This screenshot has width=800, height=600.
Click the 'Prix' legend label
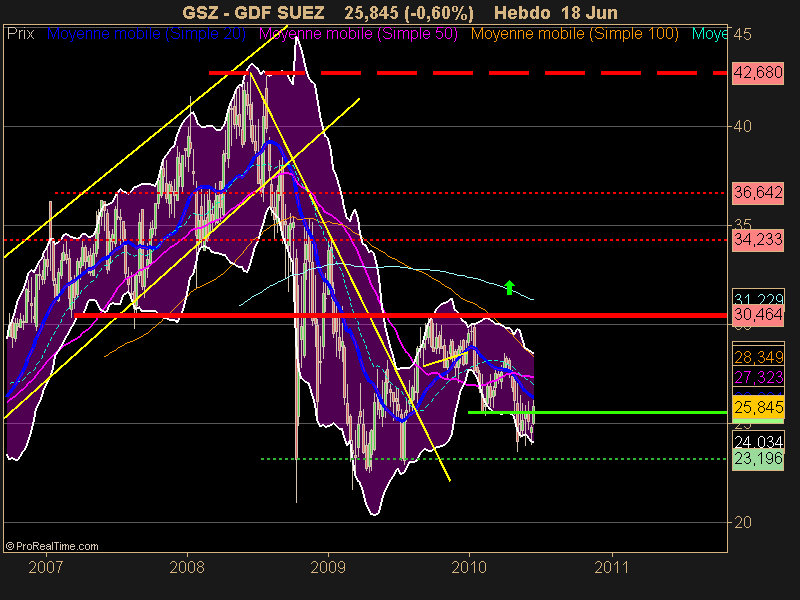tap(20, 34)
